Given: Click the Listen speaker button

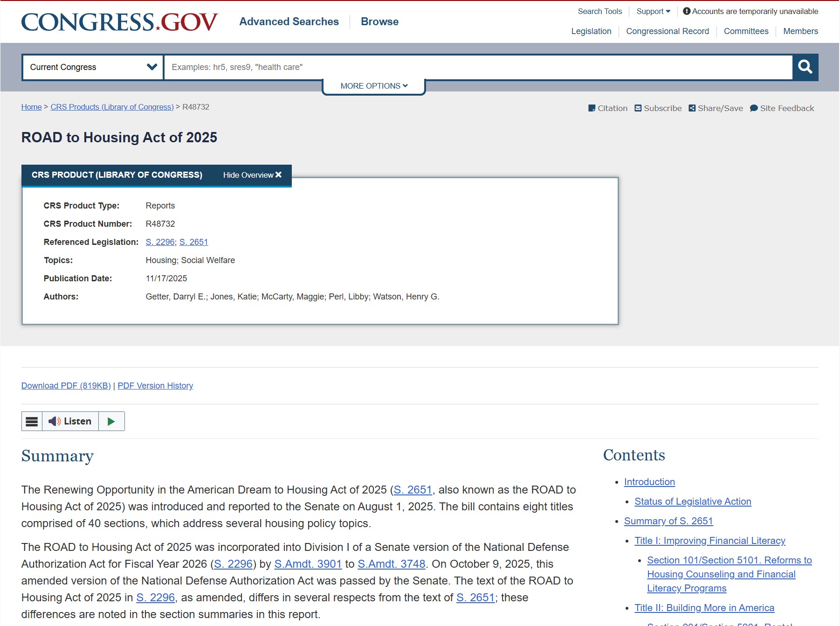Looking at the screenshot, I should [x=70, y=421].
